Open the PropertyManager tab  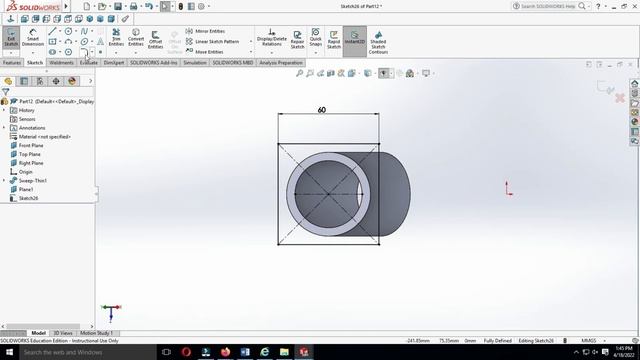(x=24, y=81)
